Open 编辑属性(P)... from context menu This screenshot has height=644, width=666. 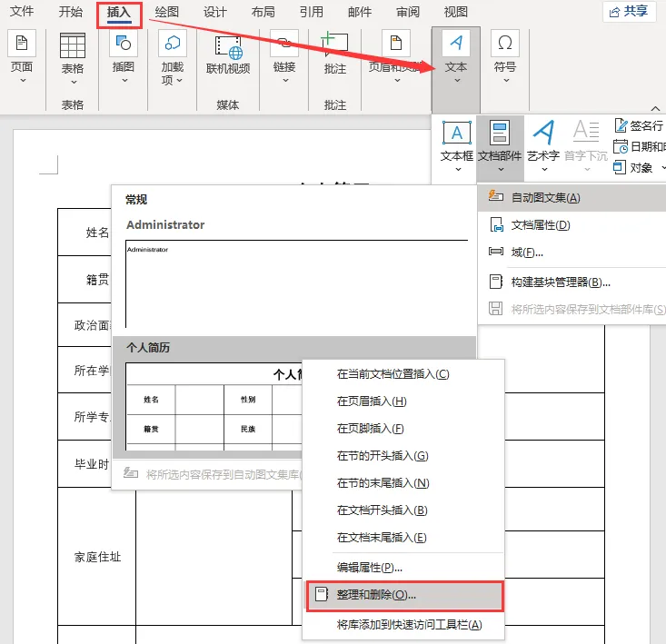click(x=403, y=567)
